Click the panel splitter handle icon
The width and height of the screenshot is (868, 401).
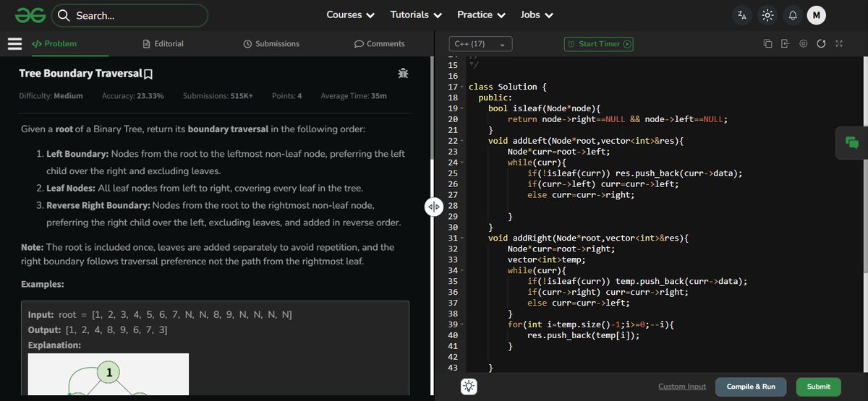[433, 207]
